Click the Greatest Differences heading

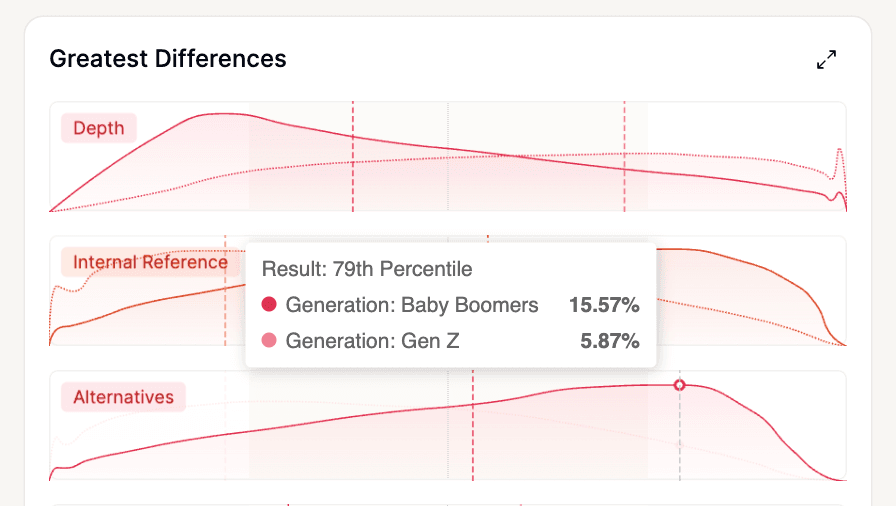[168, 59]
